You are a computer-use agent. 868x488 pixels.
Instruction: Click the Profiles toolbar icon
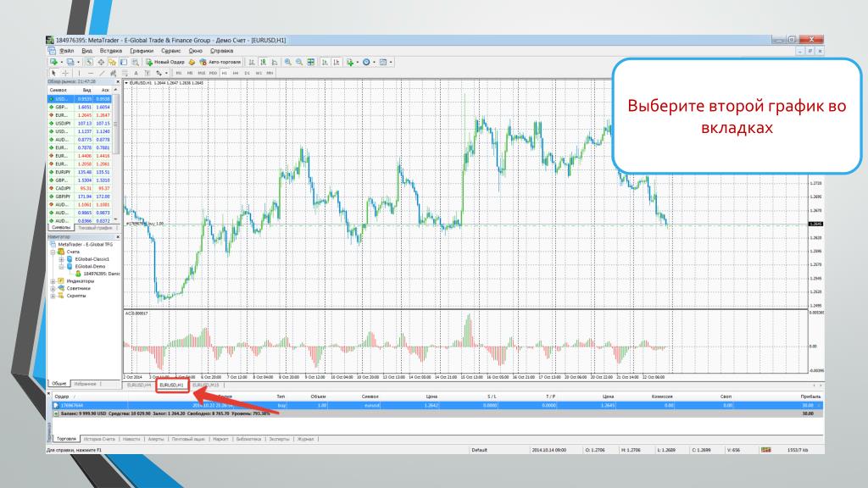pos(70,62)
